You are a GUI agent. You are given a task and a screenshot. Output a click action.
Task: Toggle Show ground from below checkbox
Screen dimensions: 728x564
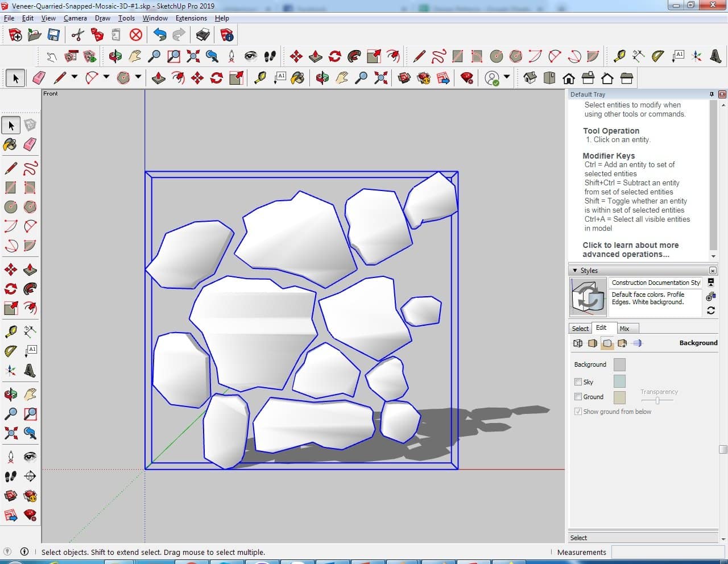pyautogui.click(x=578, y=412)
